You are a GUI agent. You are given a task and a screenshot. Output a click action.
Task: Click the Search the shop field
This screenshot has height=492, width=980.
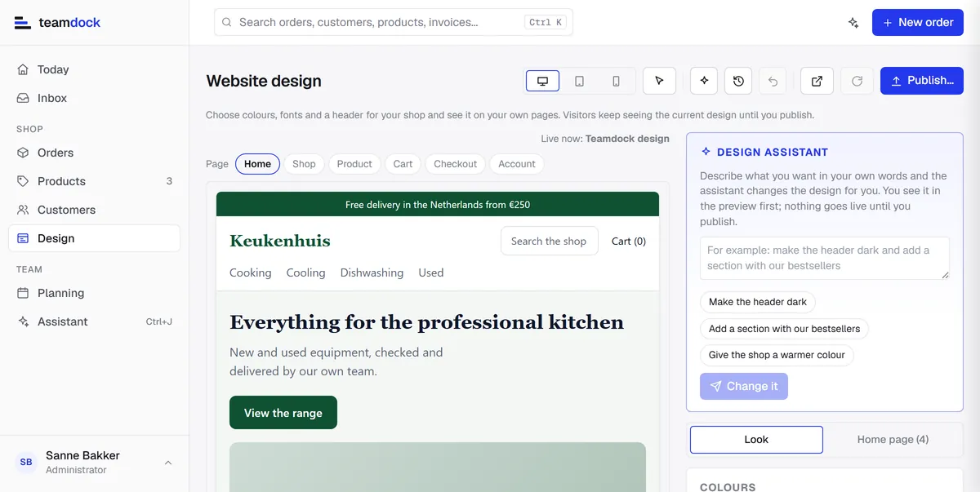click(549, 241)
